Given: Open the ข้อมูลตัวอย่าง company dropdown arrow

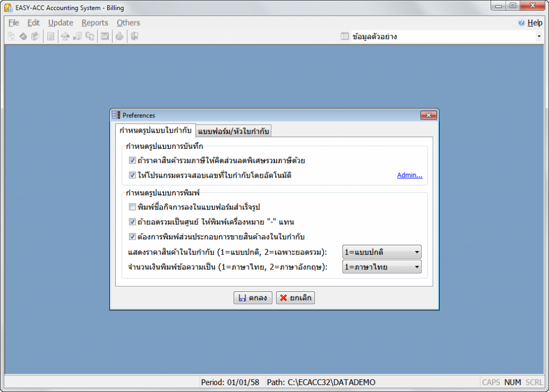Looking at the screenshot, I should 538,36.
